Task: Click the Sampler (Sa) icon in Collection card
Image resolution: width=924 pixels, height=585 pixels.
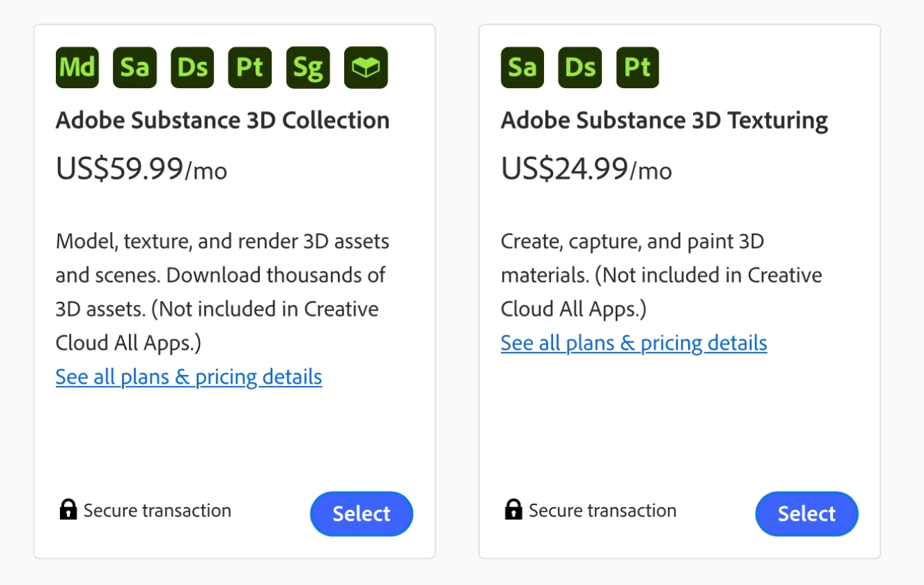Action: [134, 68]
